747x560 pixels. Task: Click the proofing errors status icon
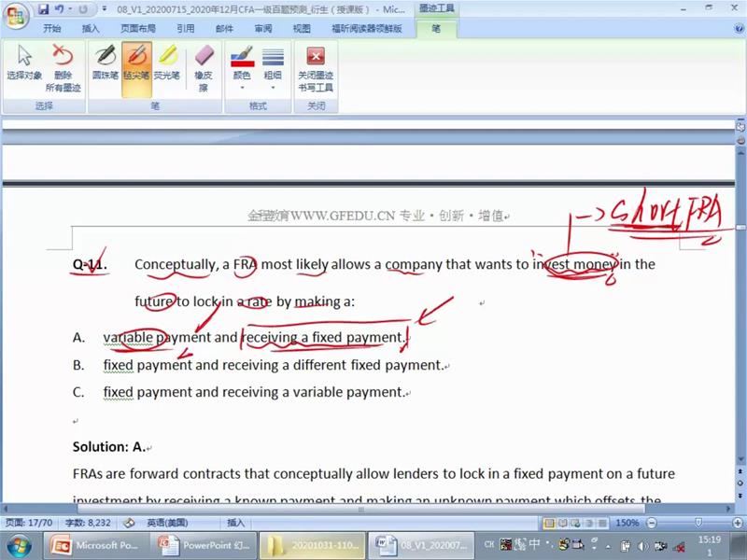pyautogui.click(x=129, y=523)
